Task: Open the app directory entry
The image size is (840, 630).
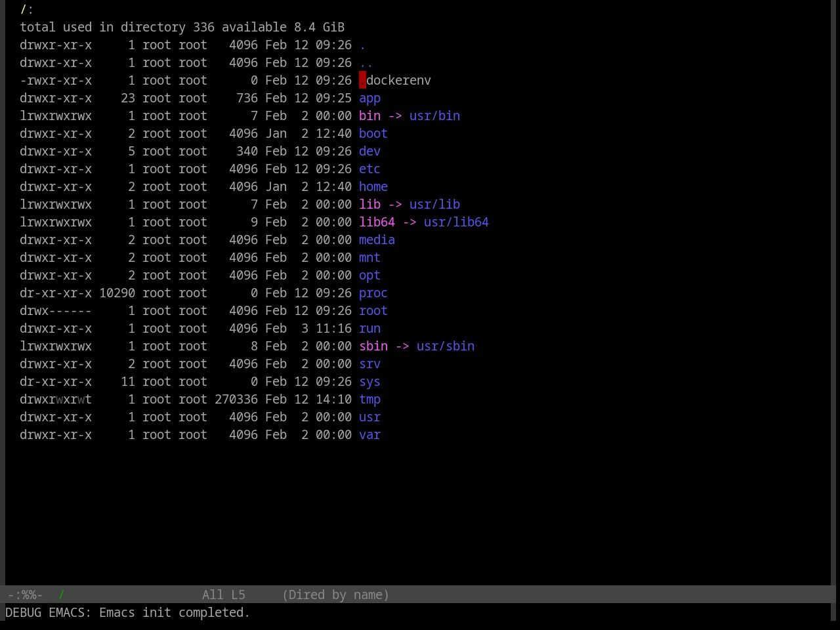Action: 369,98
